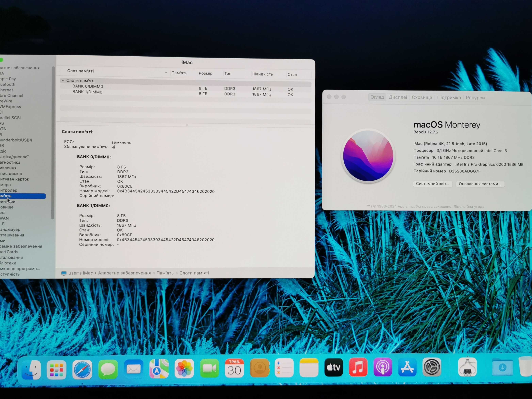Click the Оновлення системи… button
This screenshot has height=399, width=532.
pos(480,184)
